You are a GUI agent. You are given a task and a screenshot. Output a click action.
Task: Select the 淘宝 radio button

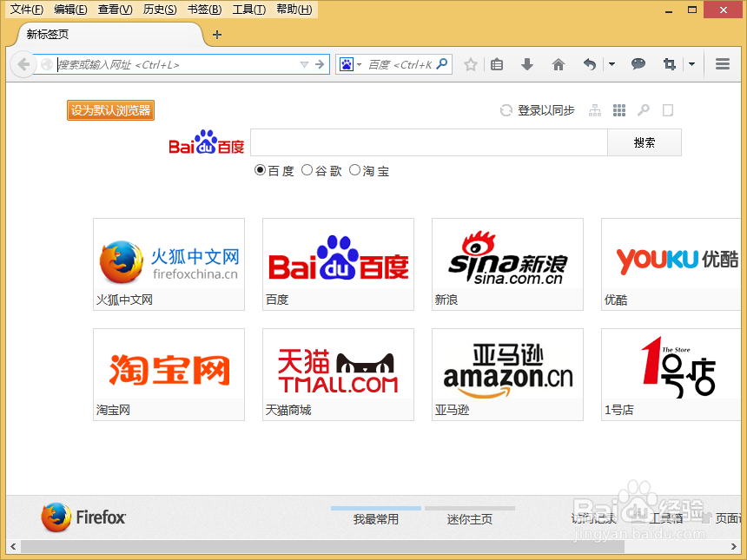[x=354, y=170]
